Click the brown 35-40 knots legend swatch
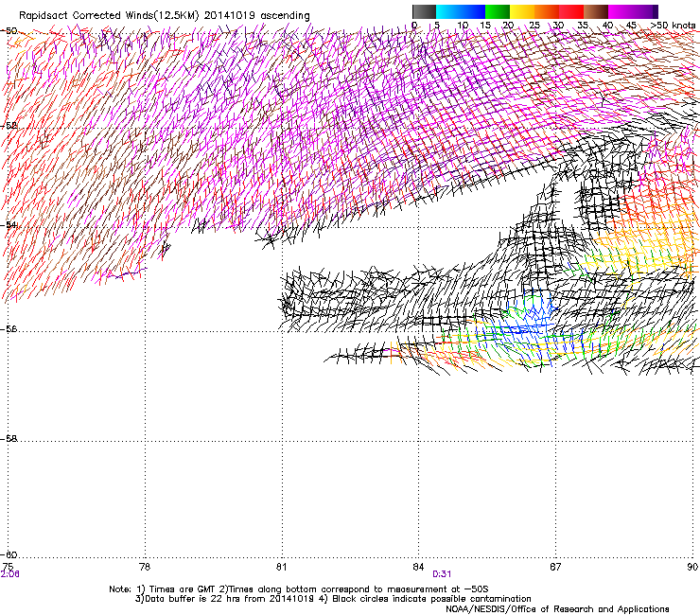 tap(596, 11)
